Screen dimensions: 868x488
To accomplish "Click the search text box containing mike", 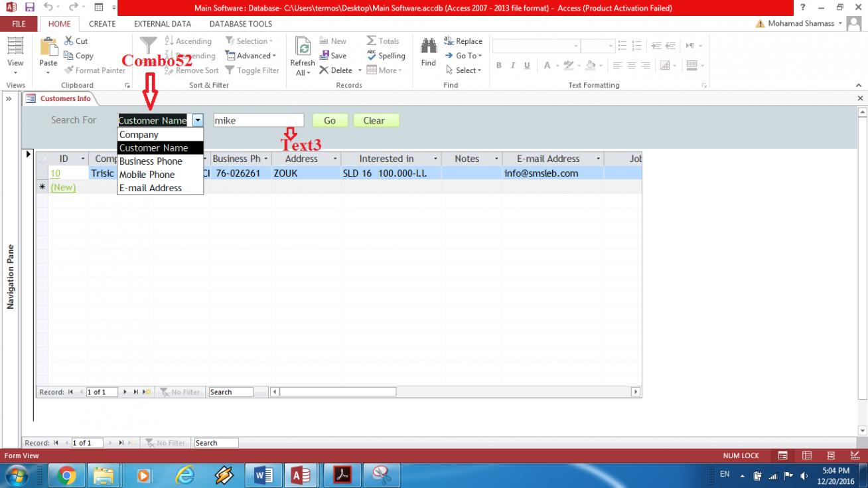I will point(258,121).
